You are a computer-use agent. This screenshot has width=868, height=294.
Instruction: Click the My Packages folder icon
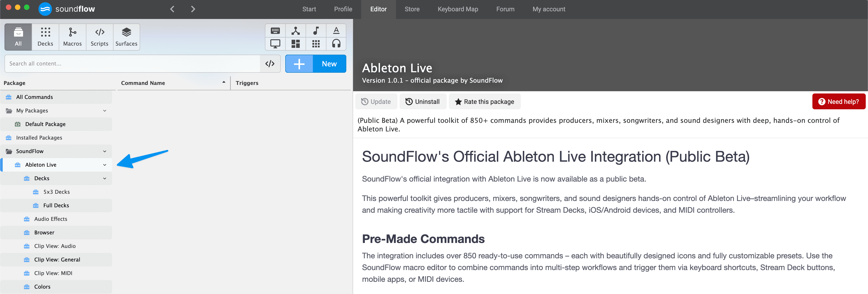pos(9,110)
